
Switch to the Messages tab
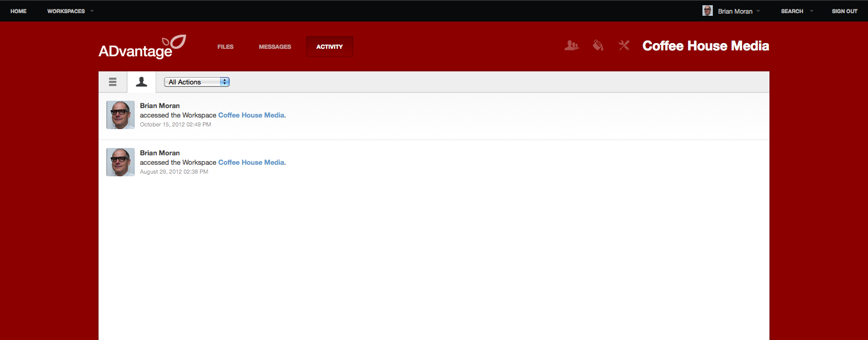coord(275,47)
